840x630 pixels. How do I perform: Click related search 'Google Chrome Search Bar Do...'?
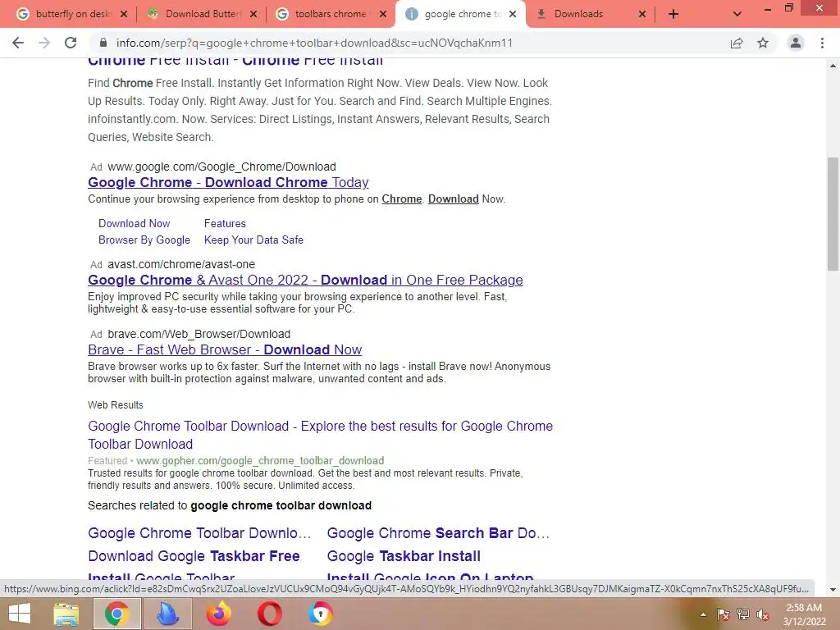[x=438, y=533]
